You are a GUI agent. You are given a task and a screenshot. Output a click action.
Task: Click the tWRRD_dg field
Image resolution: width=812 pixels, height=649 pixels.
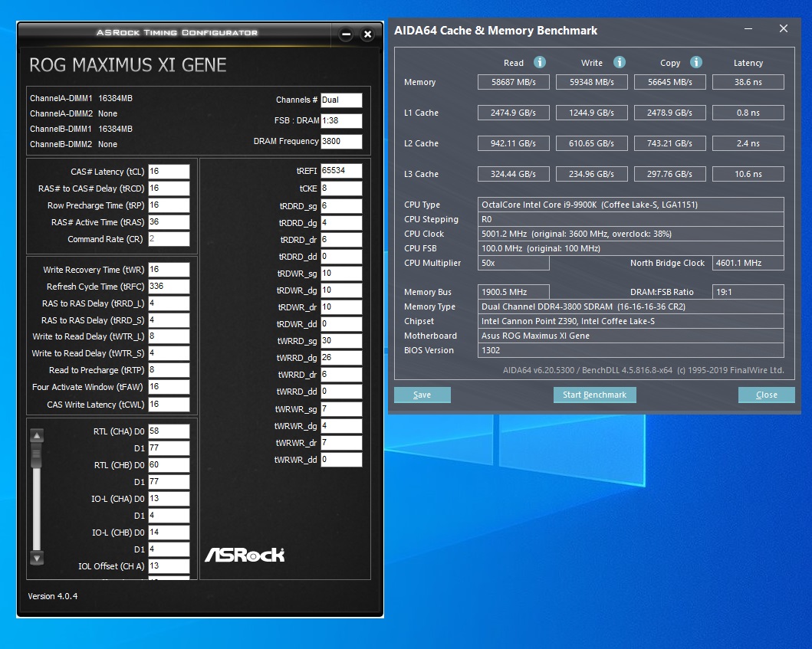pos(341,358)
